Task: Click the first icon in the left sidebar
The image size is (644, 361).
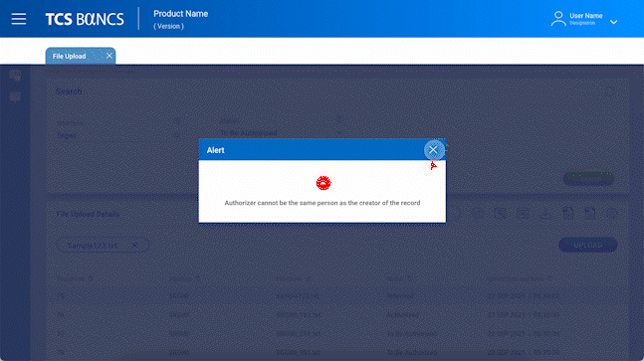Action: [15, 76]
